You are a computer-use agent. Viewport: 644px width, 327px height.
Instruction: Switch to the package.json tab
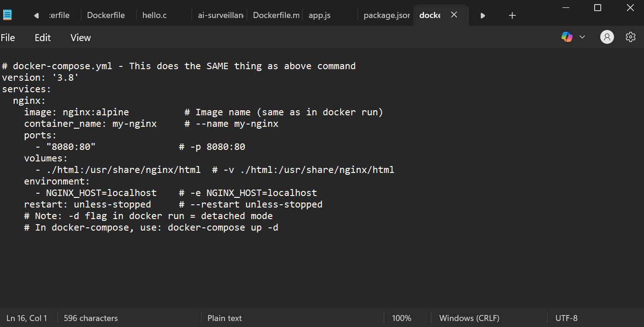(386, 15)
